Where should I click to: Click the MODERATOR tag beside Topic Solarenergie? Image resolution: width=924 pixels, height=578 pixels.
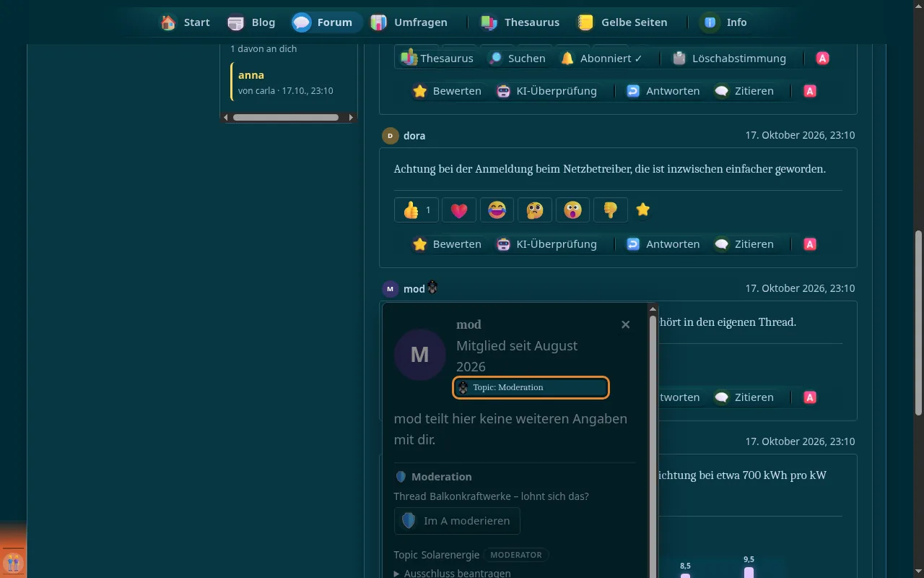[x=516, y=555]
